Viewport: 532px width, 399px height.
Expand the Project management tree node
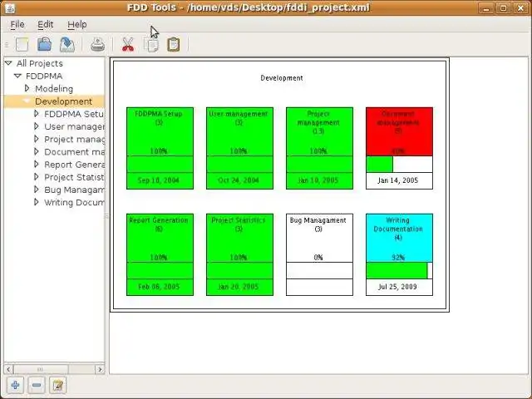pos(37,139)
